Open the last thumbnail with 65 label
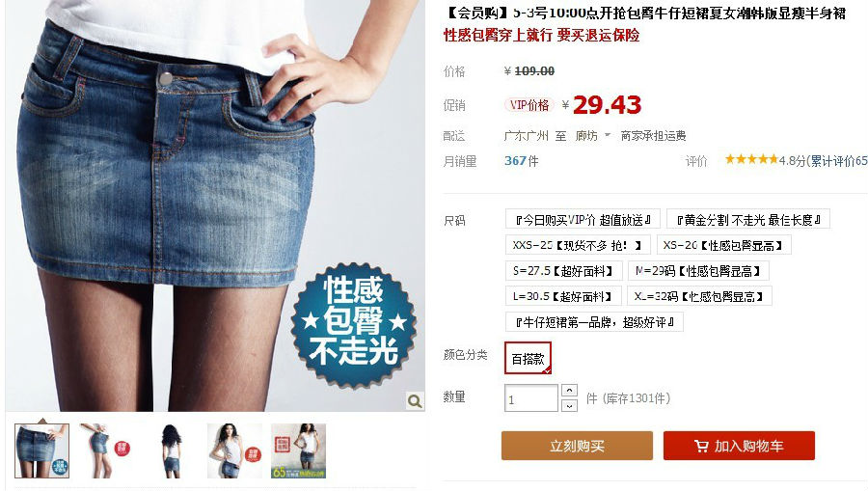 point(299,450)
